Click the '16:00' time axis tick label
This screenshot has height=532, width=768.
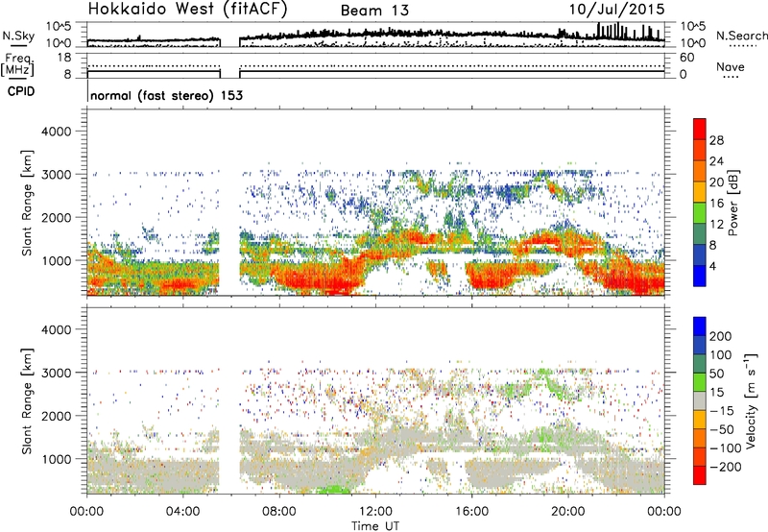pos(471,511)
